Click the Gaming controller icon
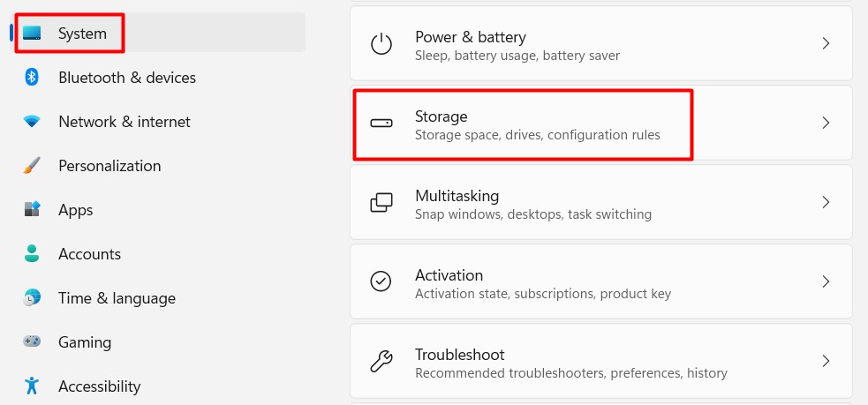868x405 pixels. pos(32,342)
